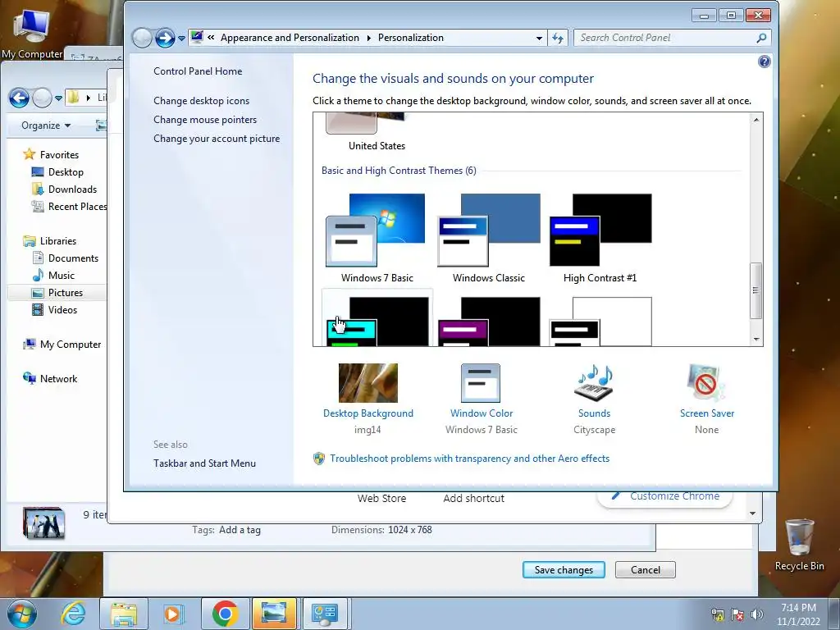This screenshot has height=630, width=840.
Task: Switch to Google Chrome on taskbar
Action: [225, 614]
